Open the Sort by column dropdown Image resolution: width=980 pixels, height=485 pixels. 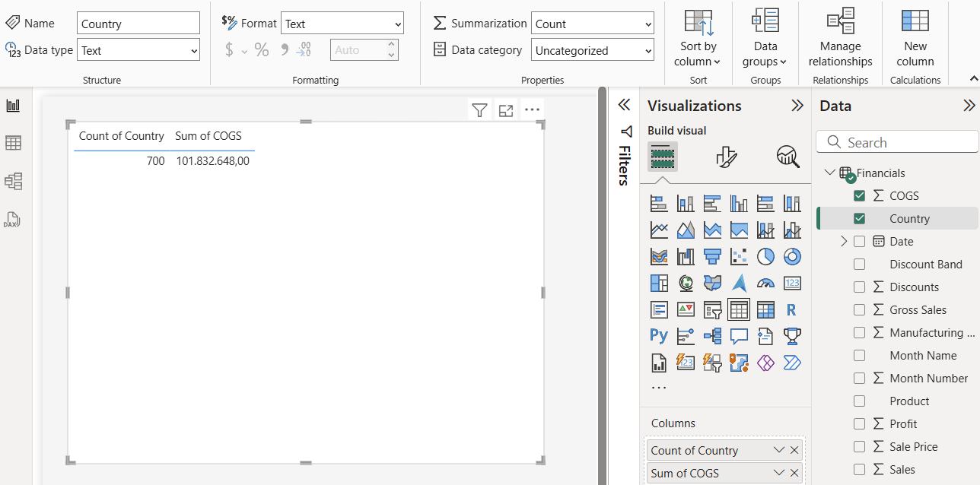click(698, 38)
